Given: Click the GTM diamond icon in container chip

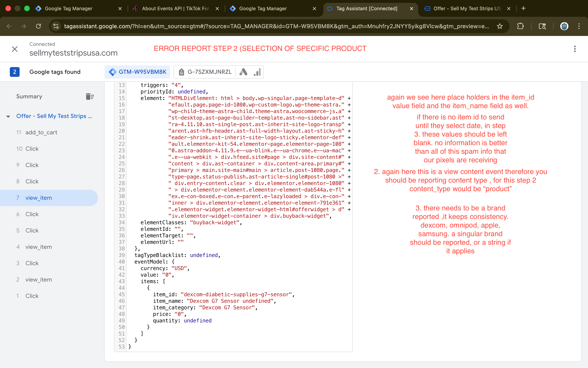Looking at the screenshot, I should click(112, 72).
